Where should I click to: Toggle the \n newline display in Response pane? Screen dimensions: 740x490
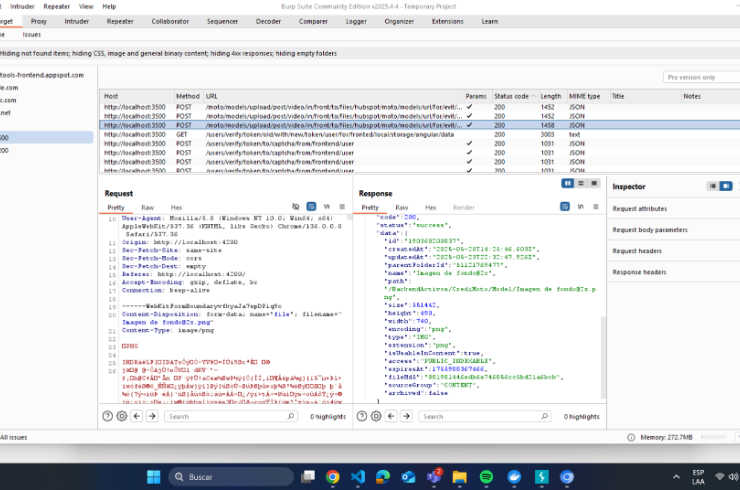tap(580, 207)
